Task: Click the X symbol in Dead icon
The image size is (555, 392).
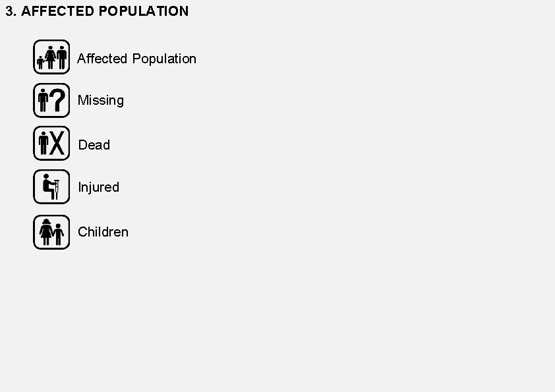Action: 58,144
